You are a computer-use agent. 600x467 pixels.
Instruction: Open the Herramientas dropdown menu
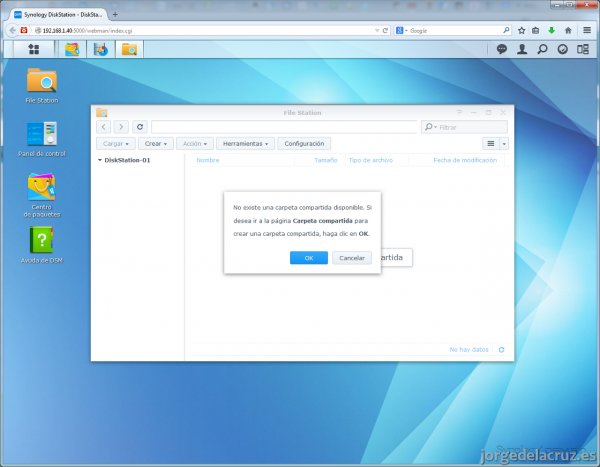pyautogui.click(x=245, y=144)
